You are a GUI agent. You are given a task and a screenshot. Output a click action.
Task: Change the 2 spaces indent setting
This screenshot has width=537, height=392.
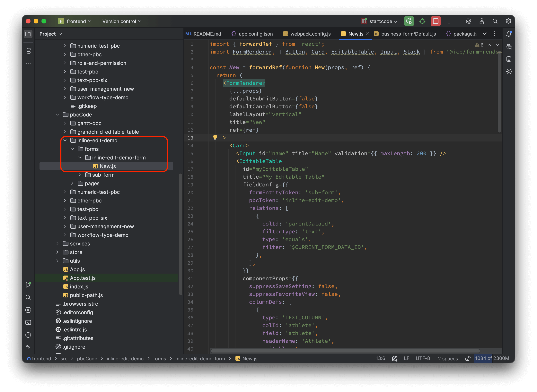448,358
